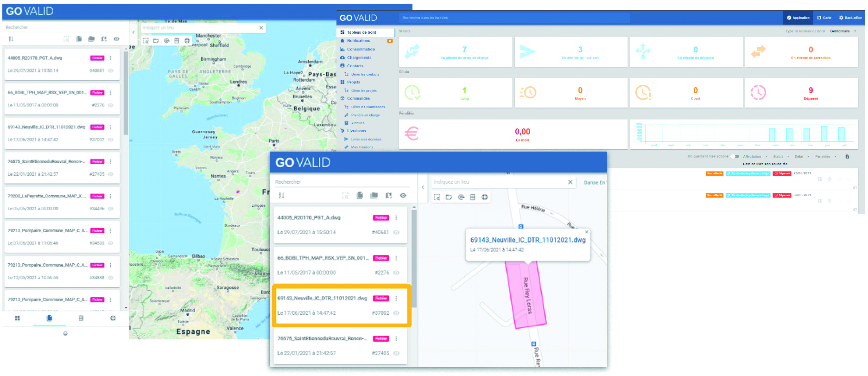Click the map filter icon in back window list header
Screen dimensions: 868x376
[x=104, y=39]
